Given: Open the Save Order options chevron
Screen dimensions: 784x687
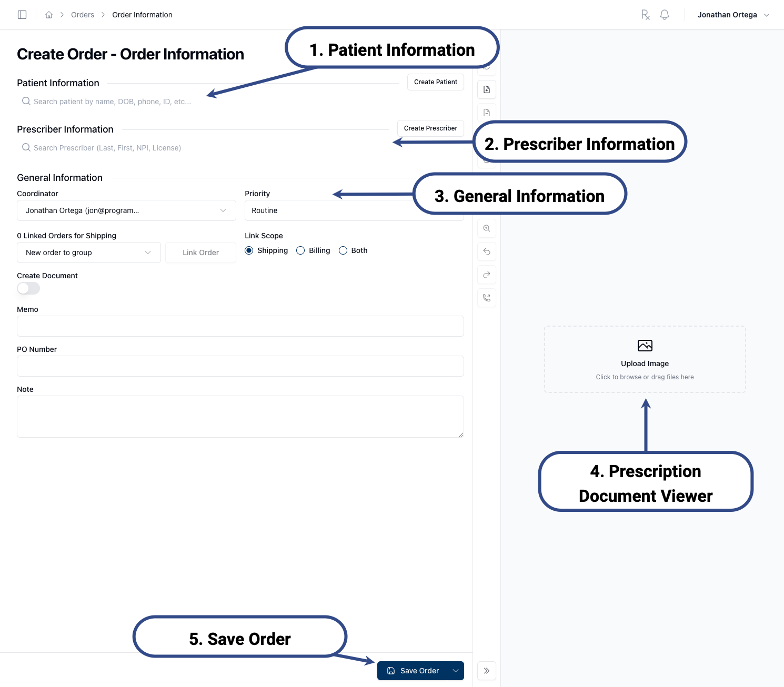Looking at the screenshot, I should 455,671.
